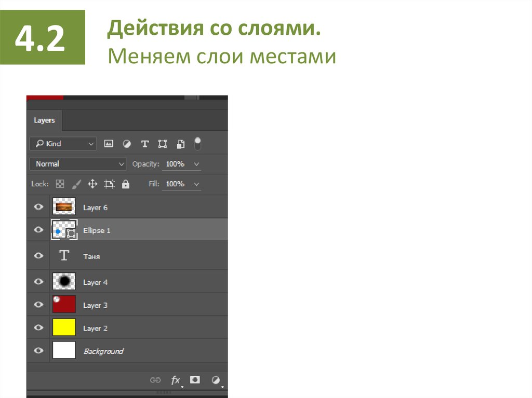Screen dimensions: 532x398
Task: Click the pixel layer filter icon
Action: [109, 144]
